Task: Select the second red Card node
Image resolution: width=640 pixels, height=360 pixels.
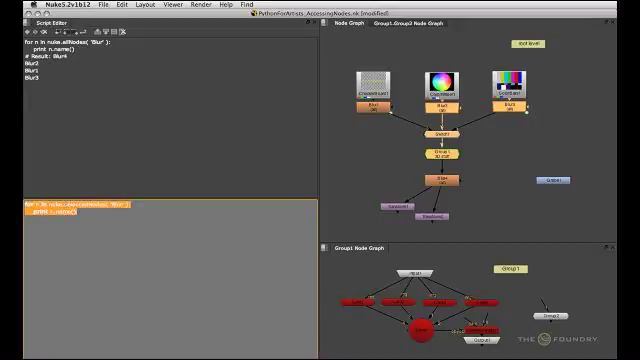Action: pyautogui.click(x=398, y=302)
